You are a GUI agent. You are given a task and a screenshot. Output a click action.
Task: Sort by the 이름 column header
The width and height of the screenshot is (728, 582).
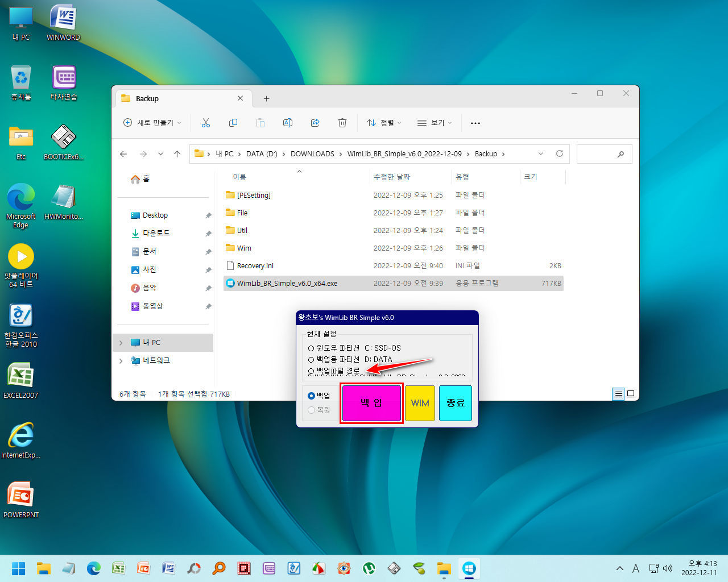coord(239,177)
